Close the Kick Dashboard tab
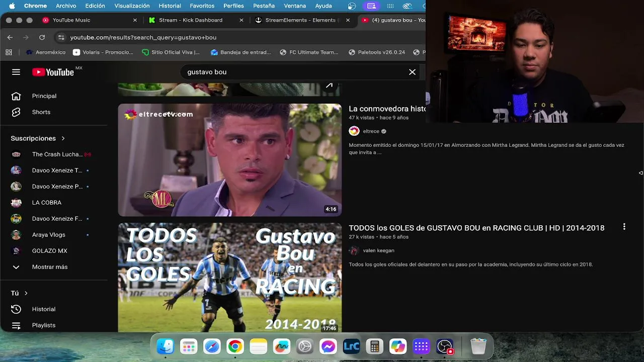Viewport: 644px width, 362px height. click(242, 20)
